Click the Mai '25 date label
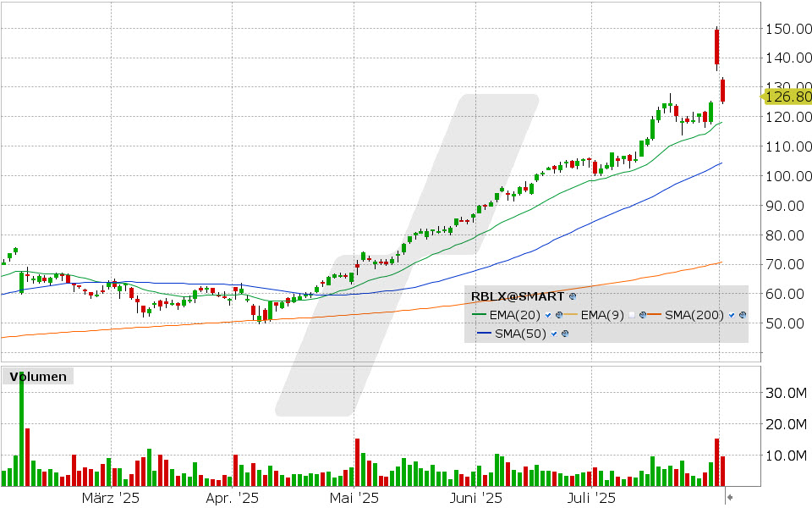Viewport: 812px width, 508px height. (x=354, y=498)
